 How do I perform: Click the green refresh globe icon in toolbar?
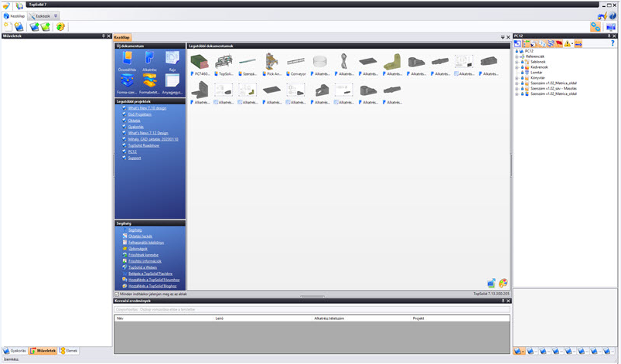pyautogui.click(x=60, y=26)
